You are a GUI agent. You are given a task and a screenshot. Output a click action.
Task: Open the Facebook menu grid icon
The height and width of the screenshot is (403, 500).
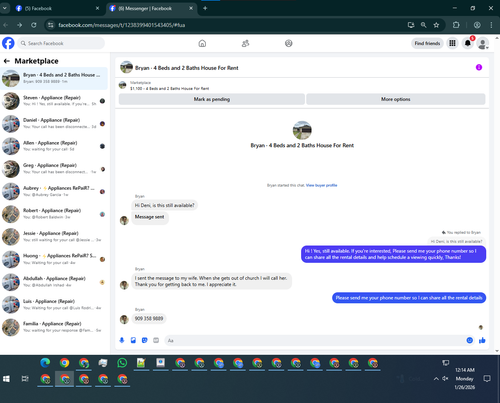point(452,43)
